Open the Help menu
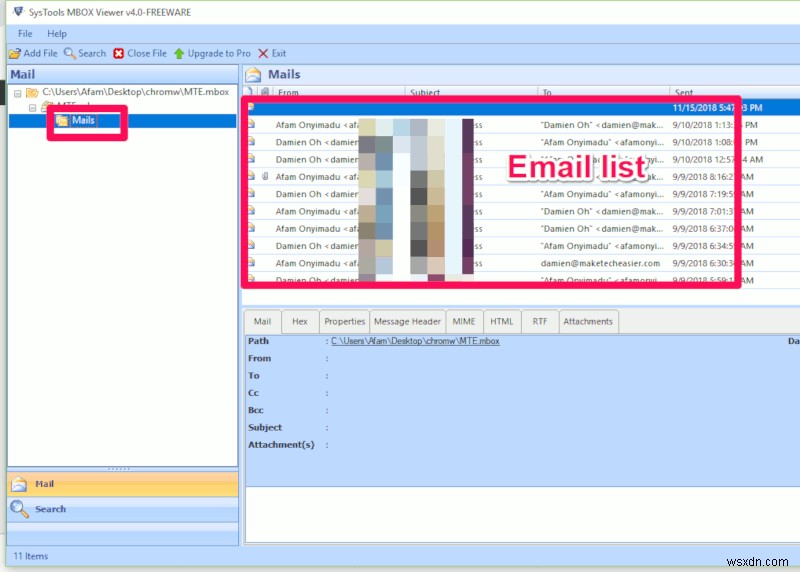The height and width of the screenshot is (572, 800). click(x=57, y=34)
